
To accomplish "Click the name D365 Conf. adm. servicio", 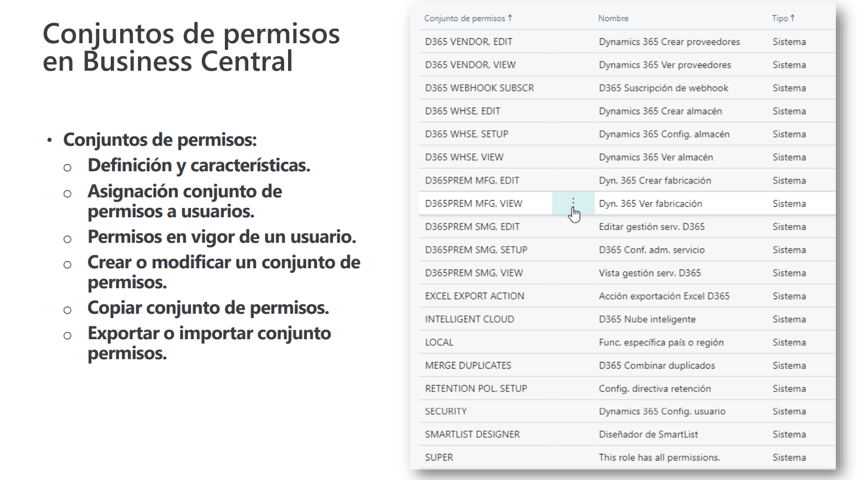I will [652, 250].
